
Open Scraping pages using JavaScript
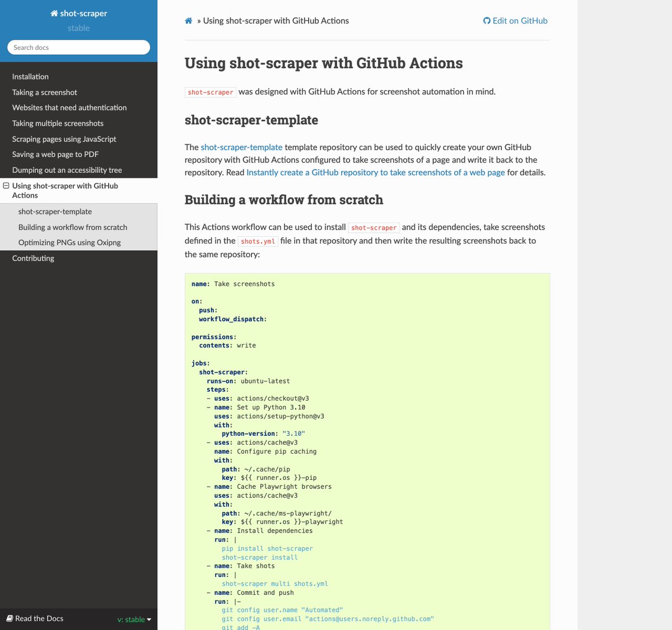point(64,139)
